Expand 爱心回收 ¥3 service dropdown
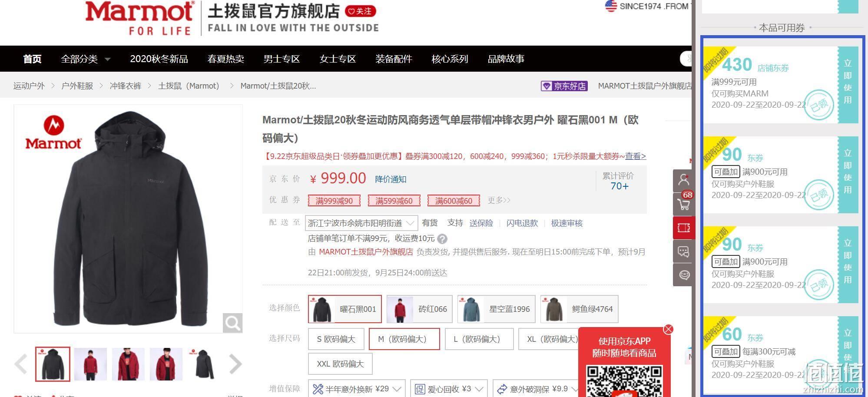The height and width of the screenshot is (397, 868). click(x=449, y=389)
